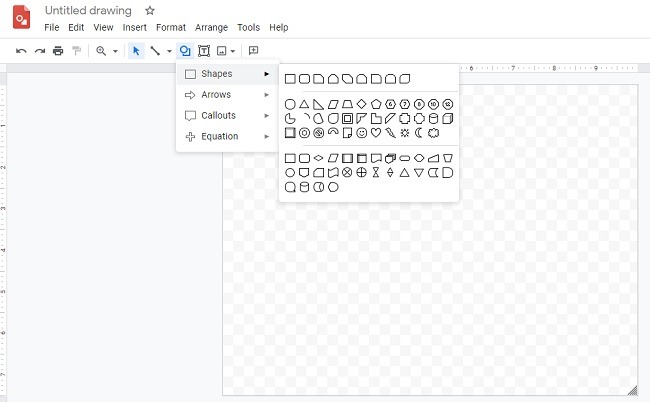Choose the pentagon shape
Image resolution: width=650 pixels, height=402 pixels.
point(376,104)
